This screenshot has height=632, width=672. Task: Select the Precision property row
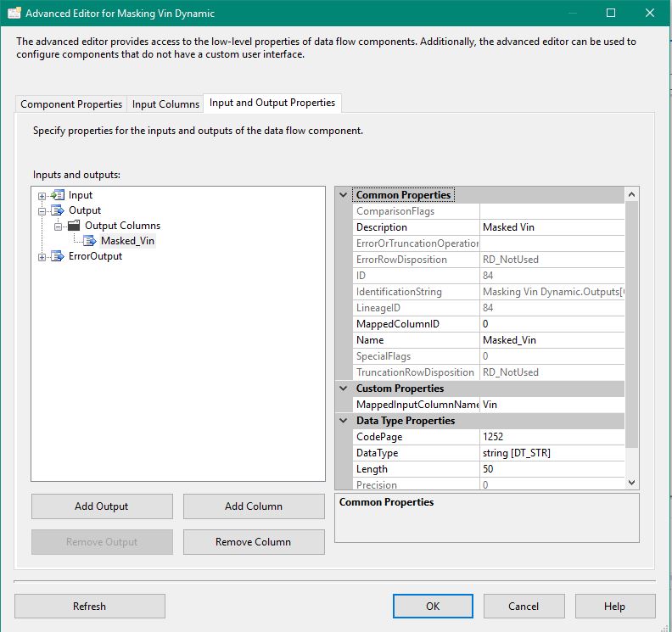coord(488,484)
